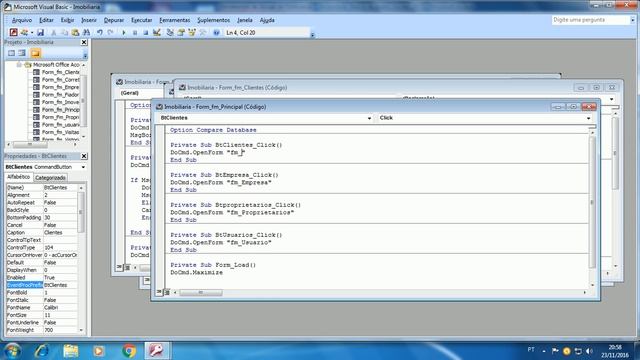Click the Procedure View button in code window

point(159,292)
